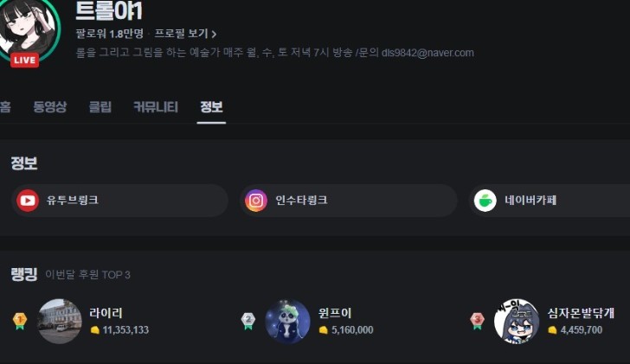Click the red LIVE badge
630x364 pixels.
[x=24, y=61]
